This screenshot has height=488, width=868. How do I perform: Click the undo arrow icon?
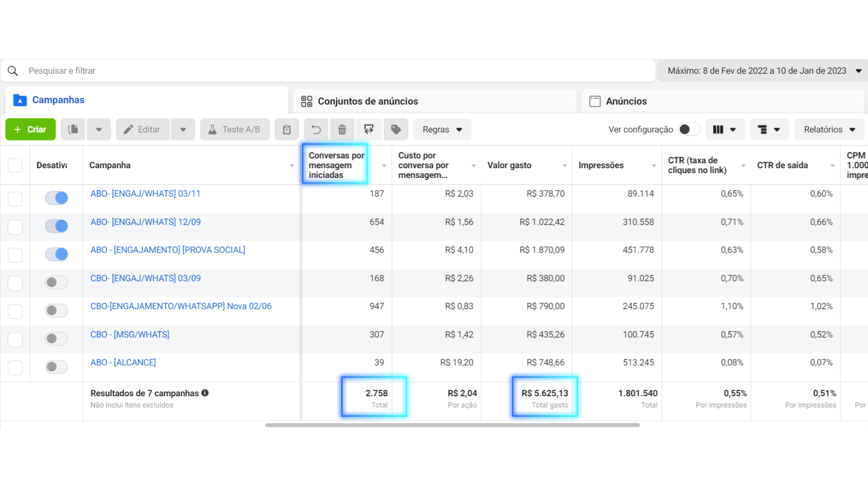click(x=316, y=130)
